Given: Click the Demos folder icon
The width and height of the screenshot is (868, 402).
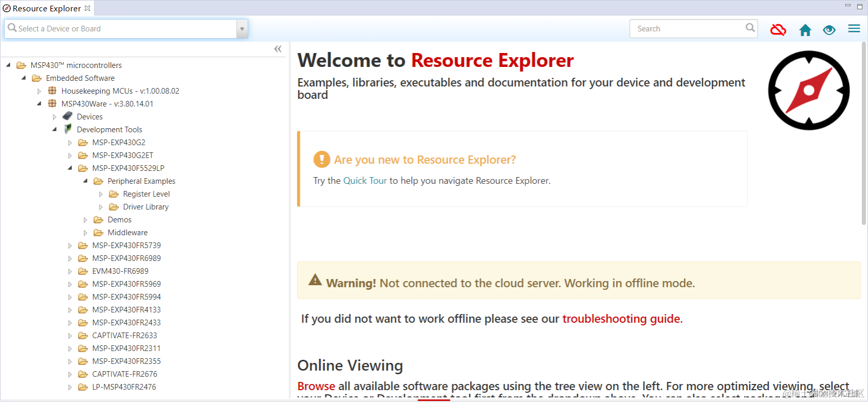Looking at the screenshot, I should point(98,220).
